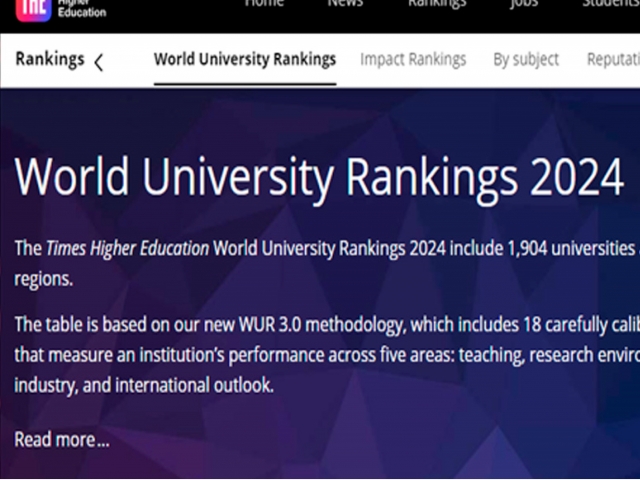This screenshot has width=640, height=480.
Task: Open the Home menu item
Action: pyautogui.click(x=264, y=4)
